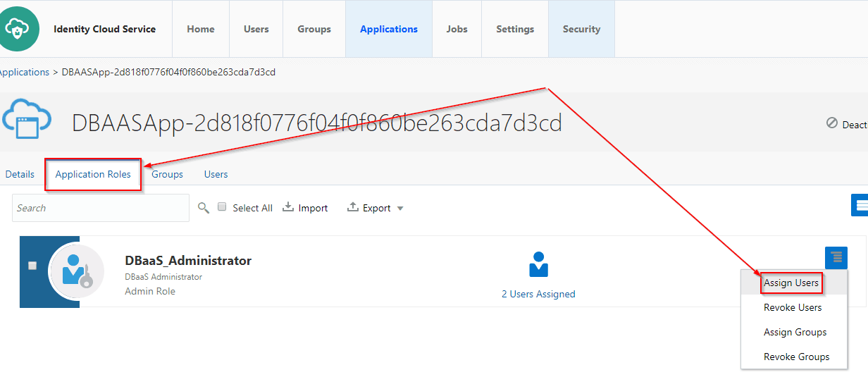
Task: Focus the Search input field
Action: [x=101, y=208]
